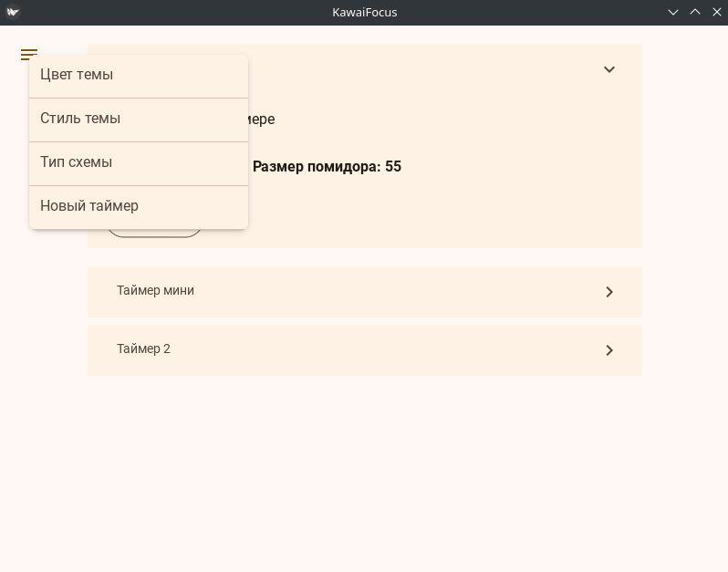Maximize the KawaiFocus window
Image resolution: width=728 pixels, height=572 pixels.
[x=695, y=12]
